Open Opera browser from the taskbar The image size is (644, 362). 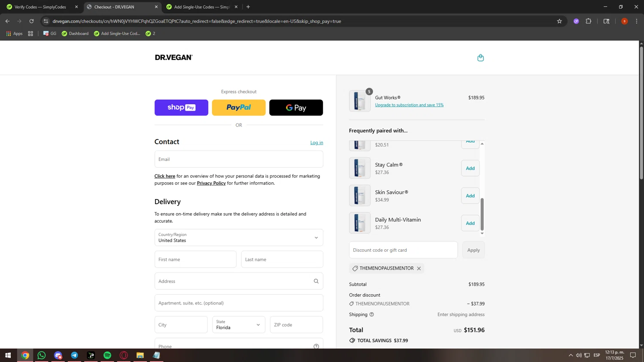point(124,355)
